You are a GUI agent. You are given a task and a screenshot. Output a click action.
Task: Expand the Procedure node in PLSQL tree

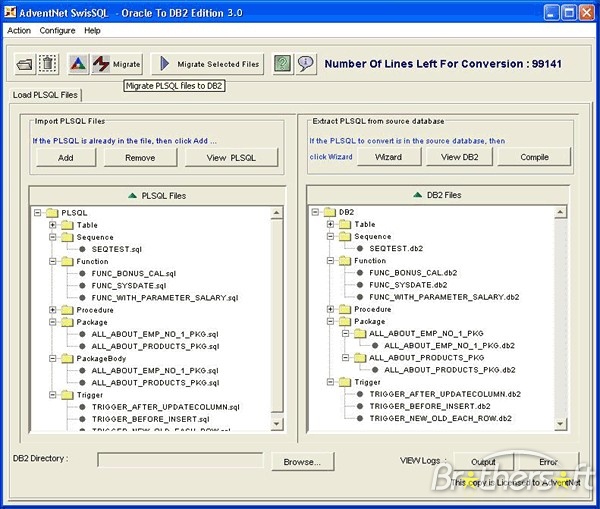[53, 310]
